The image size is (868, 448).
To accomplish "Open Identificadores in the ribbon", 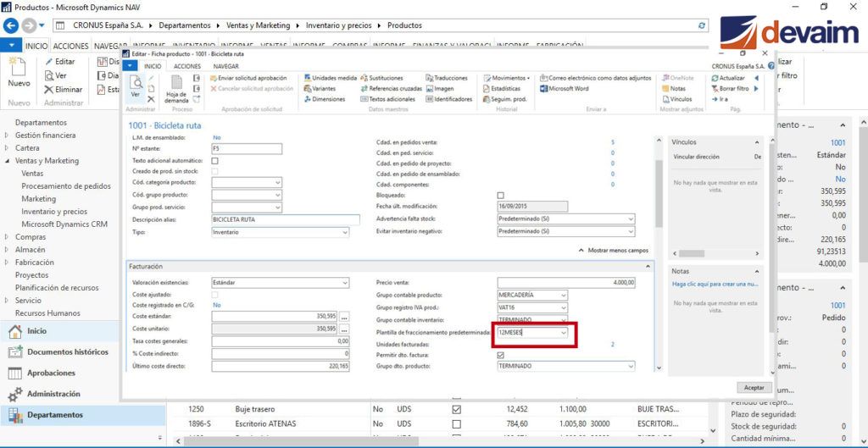I will click(449, 99).
